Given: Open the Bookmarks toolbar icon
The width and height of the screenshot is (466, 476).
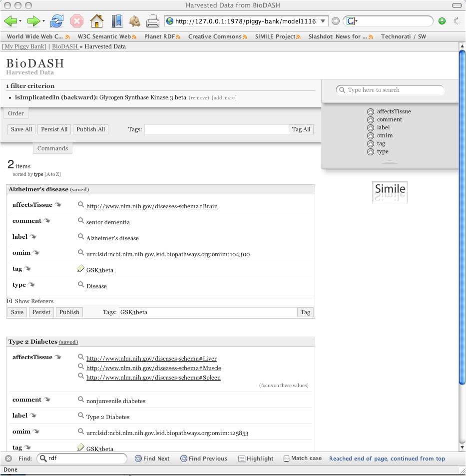Looking at the screenshot, I should click(117, 21).
